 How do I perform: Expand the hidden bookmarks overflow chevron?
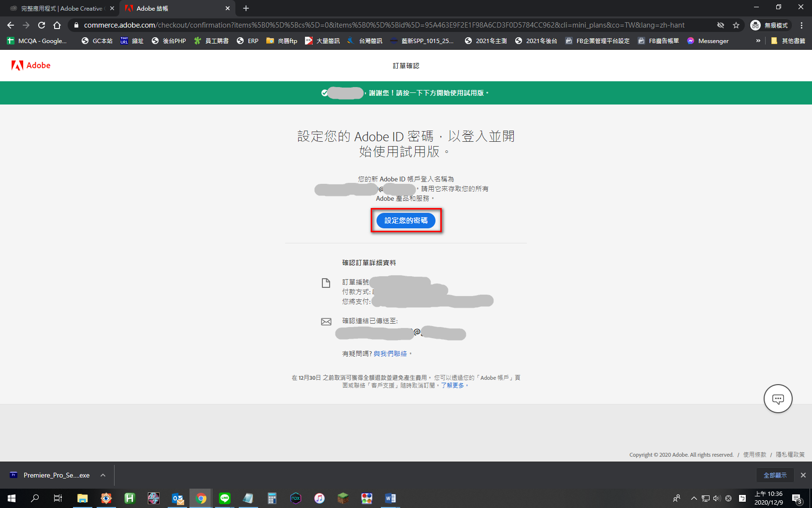758,41
